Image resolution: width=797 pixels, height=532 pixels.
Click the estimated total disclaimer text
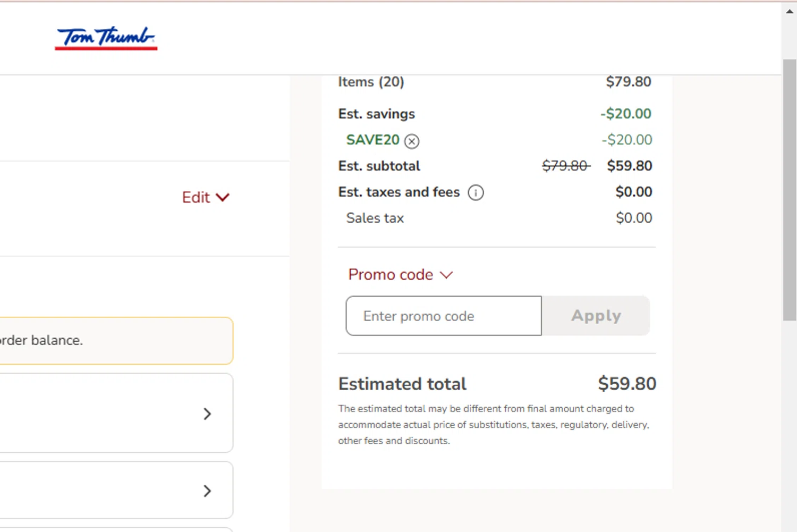[494, 425]
